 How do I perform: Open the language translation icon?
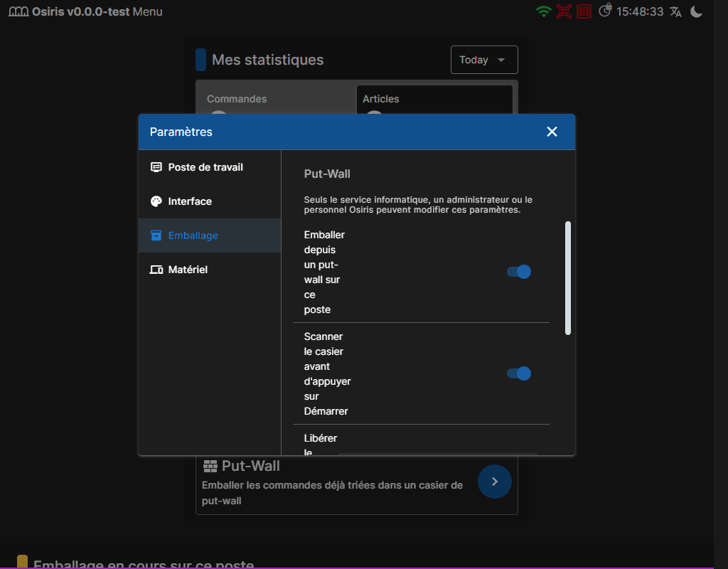(676, 11)
